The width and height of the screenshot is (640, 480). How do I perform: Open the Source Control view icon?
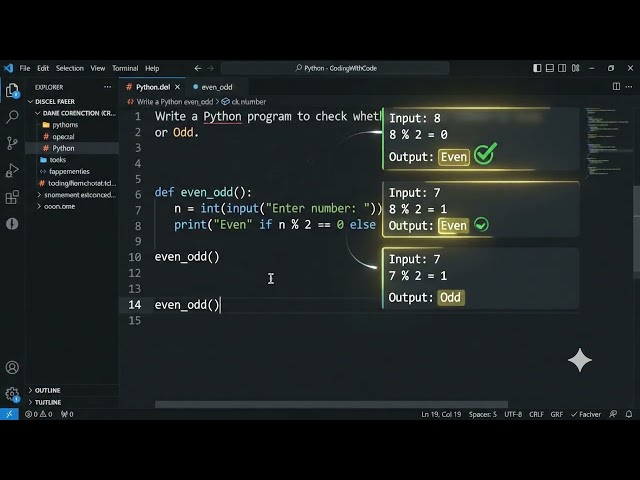[x=12, y=143]
